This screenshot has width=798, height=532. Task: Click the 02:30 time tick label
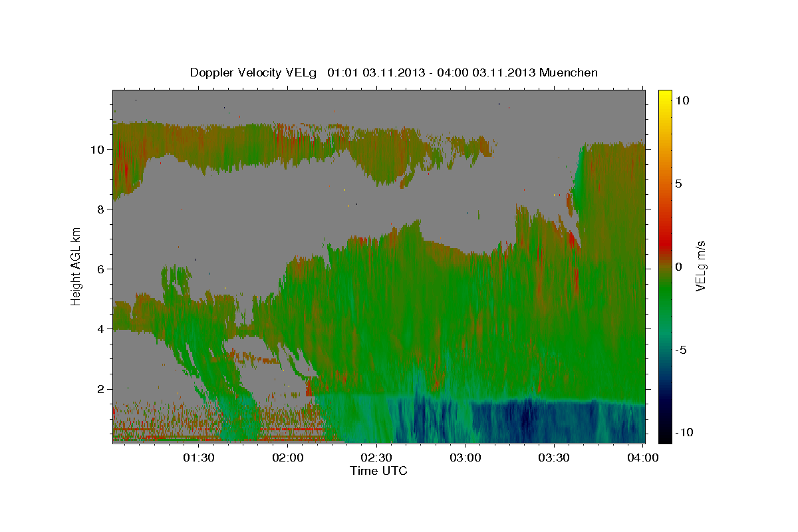tap(377, 458)
